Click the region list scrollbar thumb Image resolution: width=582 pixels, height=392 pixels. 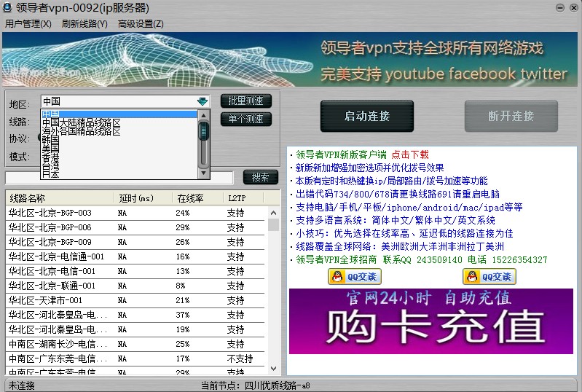203,131
